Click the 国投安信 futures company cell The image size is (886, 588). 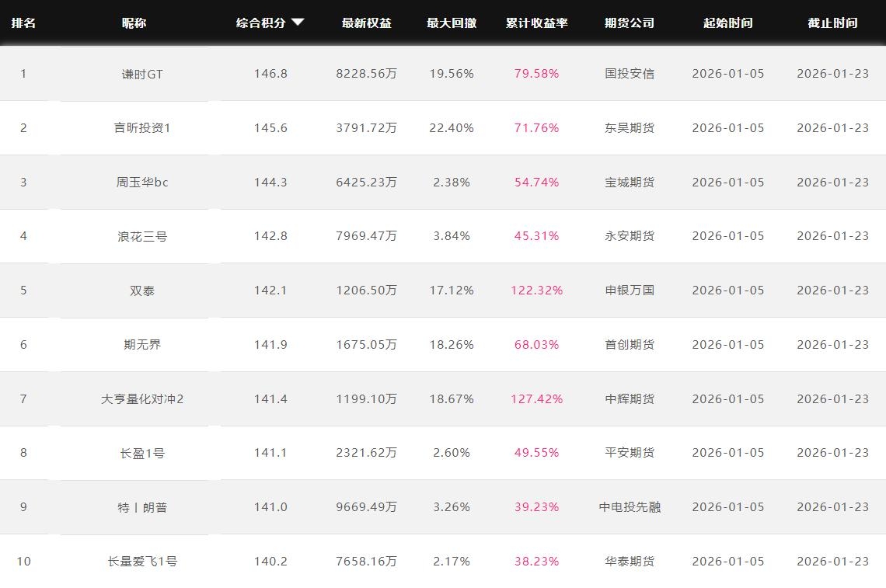[630, 74]
